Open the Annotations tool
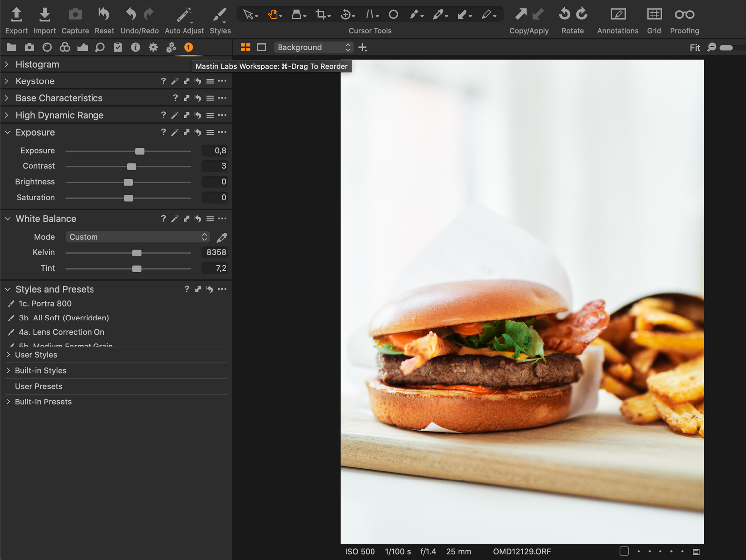Image resolution: width=746 pixels, height=560 pixels. click(617, 15)
